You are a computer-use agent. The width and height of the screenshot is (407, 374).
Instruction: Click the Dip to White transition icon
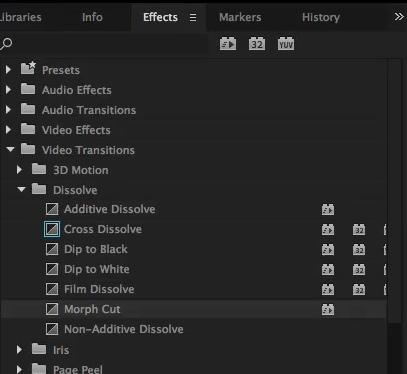pyautogui.click(x=52, y=269)
